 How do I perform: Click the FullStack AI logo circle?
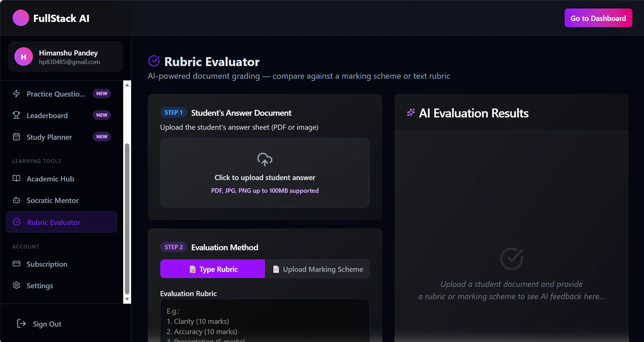point(21,18)
